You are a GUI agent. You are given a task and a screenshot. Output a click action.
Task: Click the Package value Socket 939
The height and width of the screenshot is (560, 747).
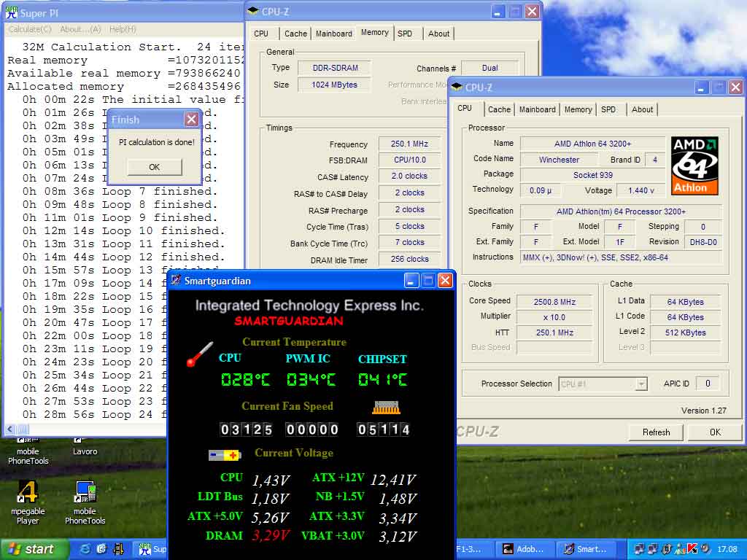pyautogui.click(x=592, y=175)
